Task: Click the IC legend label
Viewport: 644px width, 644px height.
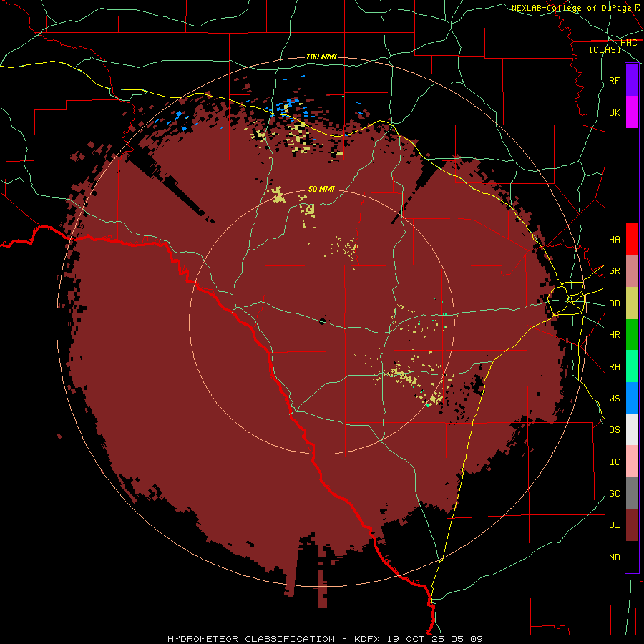Action: coord(614,462)
